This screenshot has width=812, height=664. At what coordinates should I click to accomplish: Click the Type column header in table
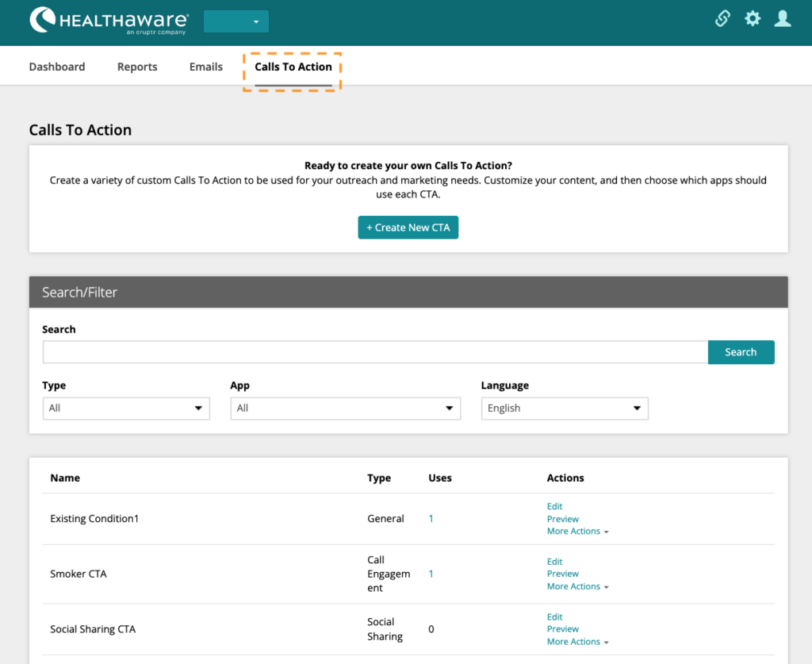[379, 478]
